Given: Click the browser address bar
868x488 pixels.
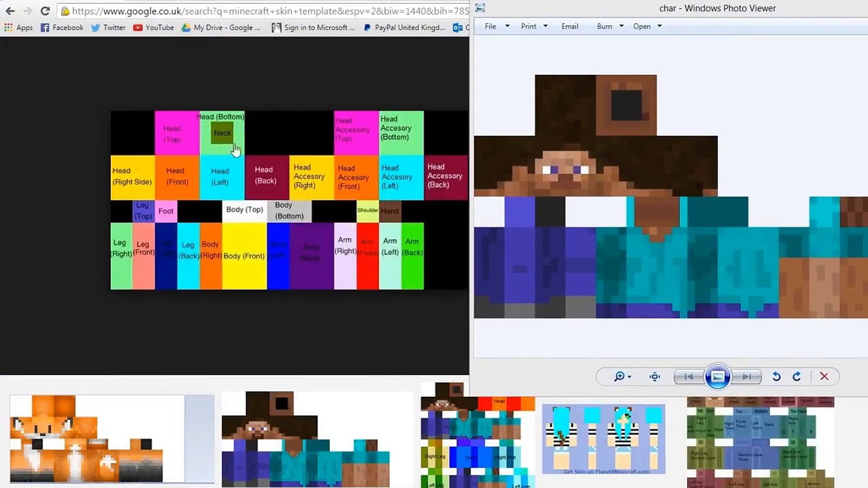Looking at the screenshot, I should (x=267, y=11).
